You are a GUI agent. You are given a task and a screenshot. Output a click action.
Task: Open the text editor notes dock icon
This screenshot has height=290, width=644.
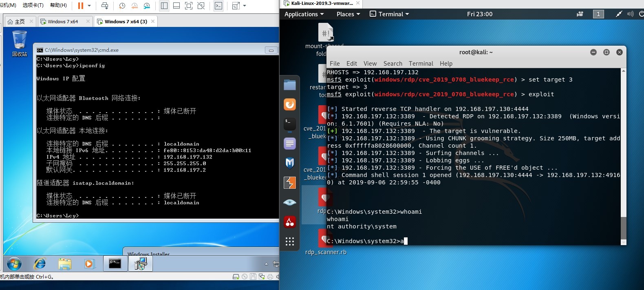(290, 144)
